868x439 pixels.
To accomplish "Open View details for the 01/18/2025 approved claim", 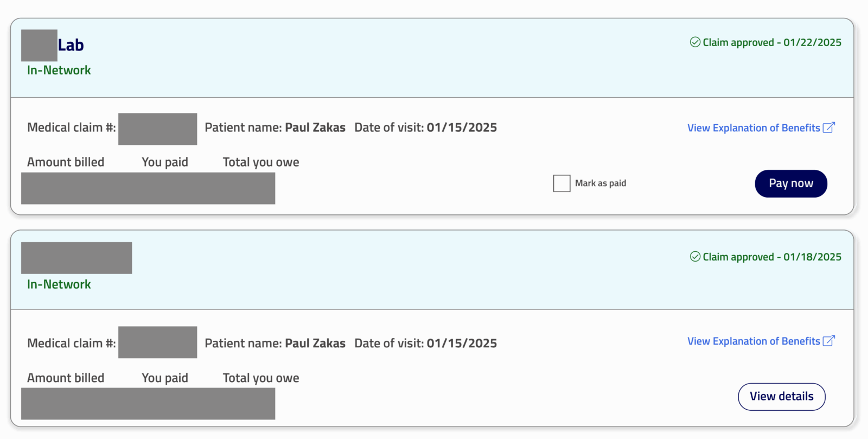I will coord(781,397).
